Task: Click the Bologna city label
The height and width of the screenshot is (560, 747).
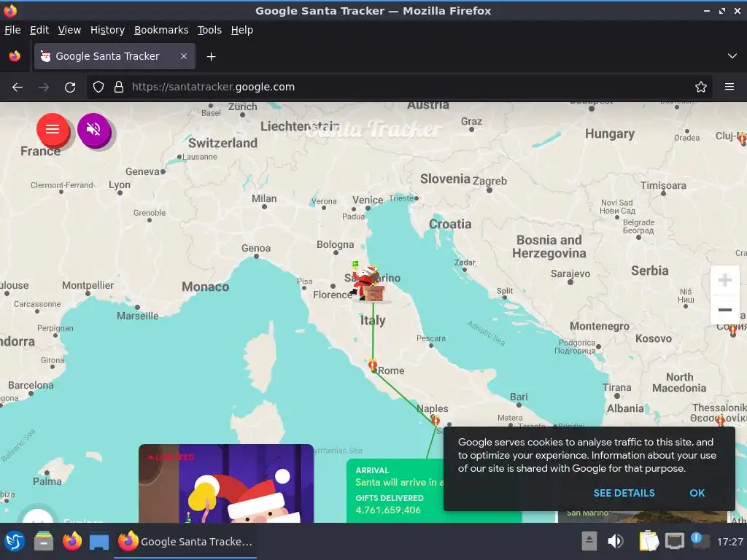Action: 336,244
